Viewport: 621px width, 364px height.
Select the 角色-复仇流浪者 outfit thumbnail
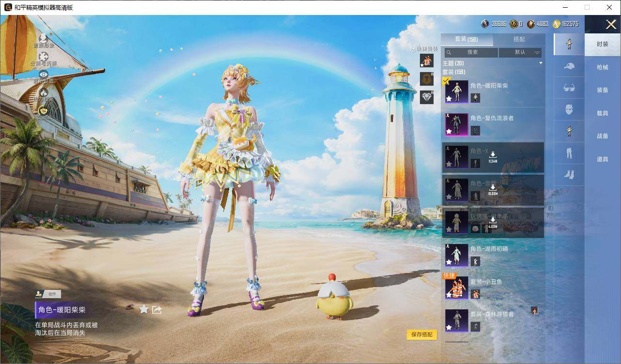[x=457, y=124]
